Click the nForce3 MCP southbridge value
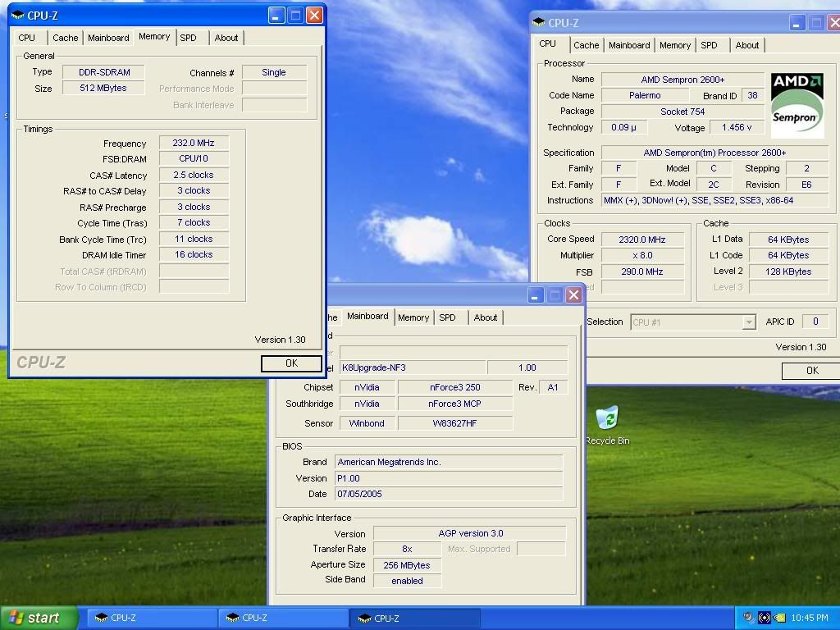 tap(455, 404)
